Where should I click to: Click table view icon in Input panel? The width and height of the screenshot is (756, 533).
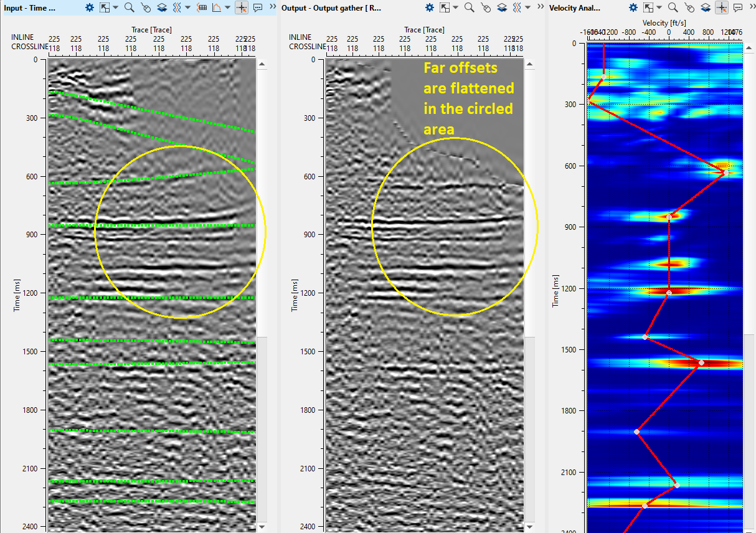201,7
